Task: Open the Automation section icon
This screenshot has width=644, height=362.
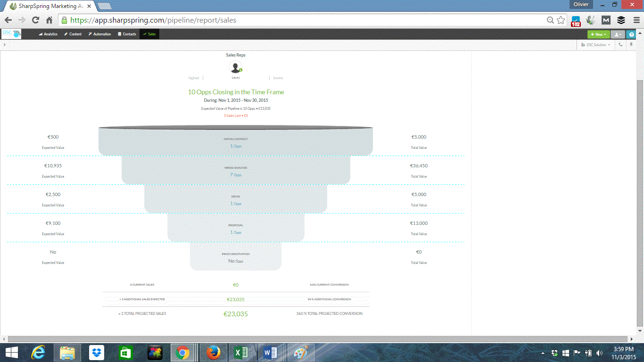Action: click(90, 34)
